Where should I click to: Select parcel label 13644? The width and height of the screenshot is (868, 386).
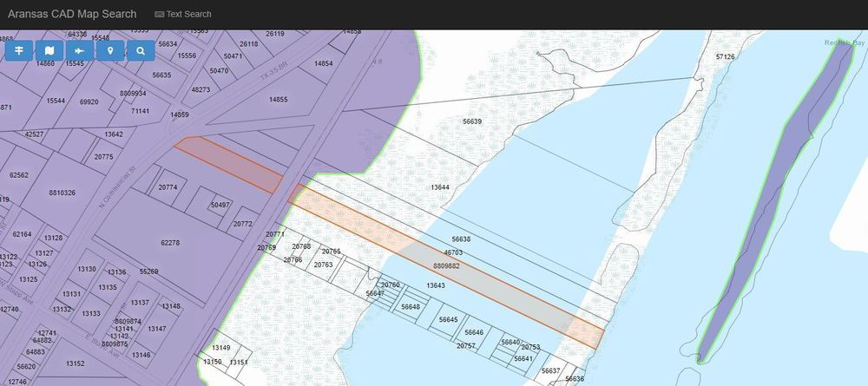[x=440, y=187]
